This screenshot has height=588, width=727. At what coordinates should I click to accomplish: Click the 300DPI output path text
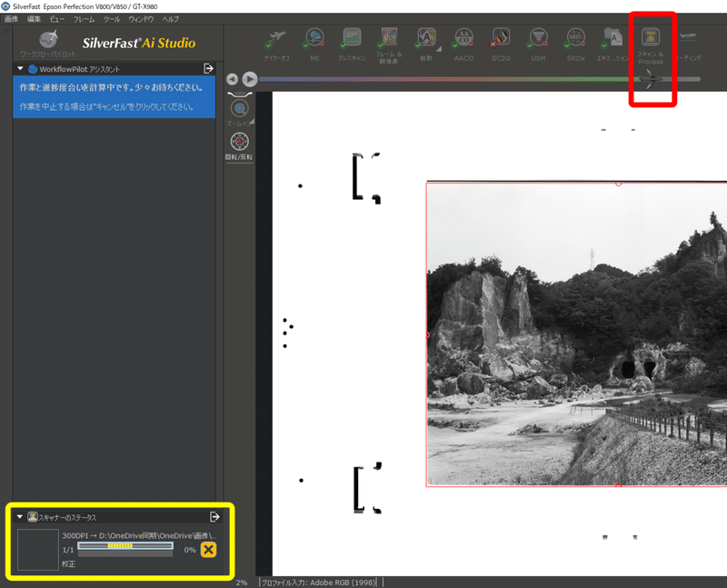(139, 535)
